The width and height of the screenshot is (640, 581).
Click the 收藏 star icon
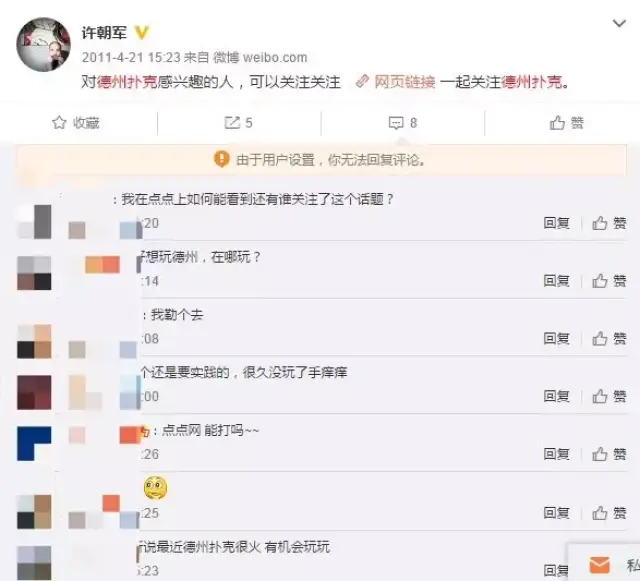[59, 122]
